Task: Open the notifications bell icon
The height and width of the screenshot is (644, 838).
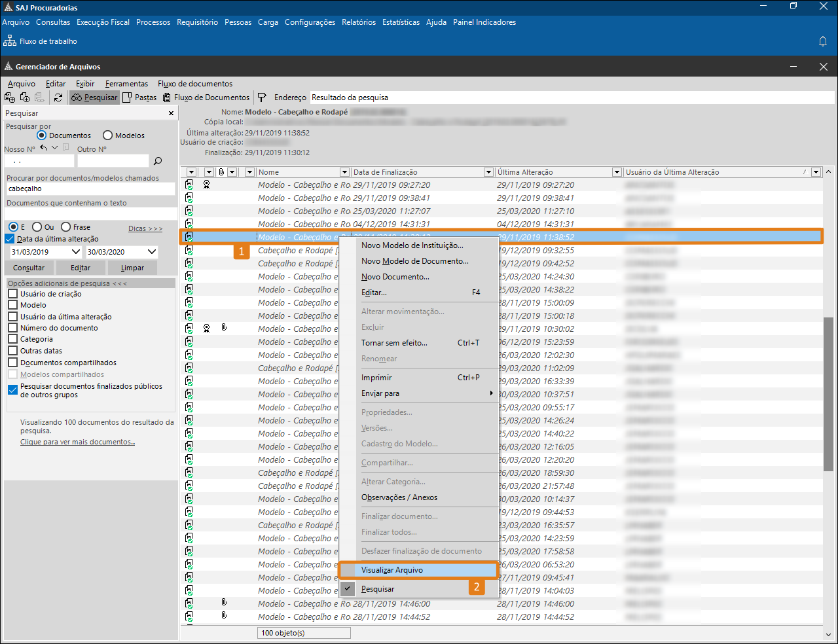Action: pyautogui.click(x=823, y=41)
